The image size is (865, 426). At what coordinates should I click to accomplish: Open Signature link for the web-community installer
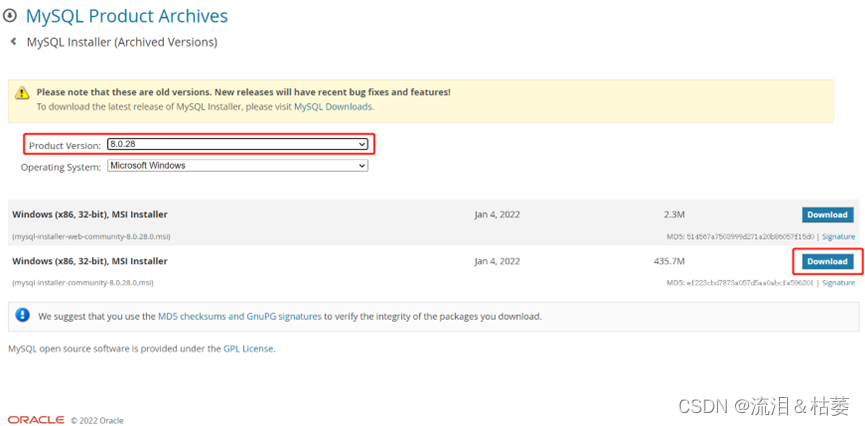tap(839, 236)
